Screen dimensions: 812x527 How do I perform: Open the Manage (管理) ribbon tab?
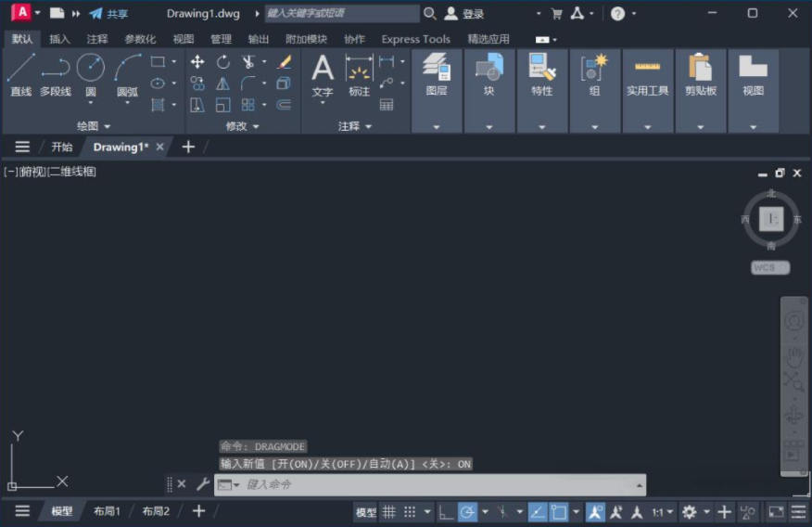tap(222, 39)
